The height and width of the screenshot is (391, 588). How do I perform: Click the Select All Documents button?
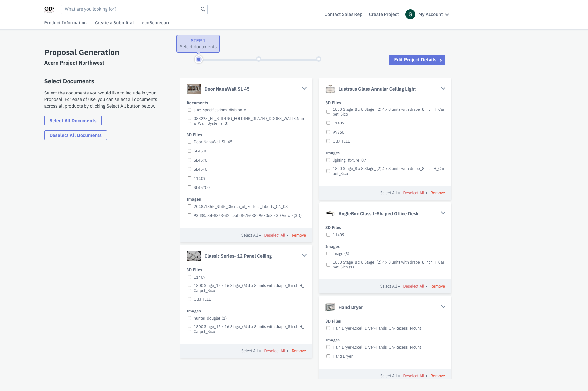click(73, 121)
